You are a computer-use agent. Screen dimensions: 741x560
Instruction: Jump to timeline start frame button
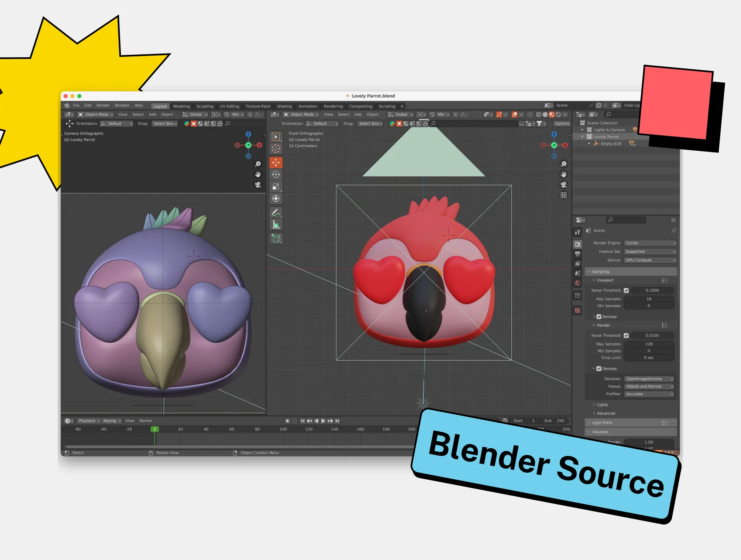tap(303, 421)
